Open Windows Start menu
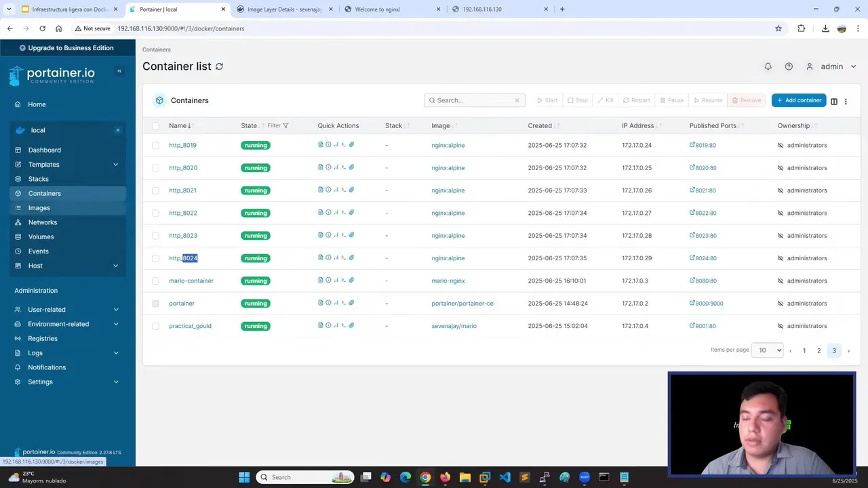 pos(244,477)
